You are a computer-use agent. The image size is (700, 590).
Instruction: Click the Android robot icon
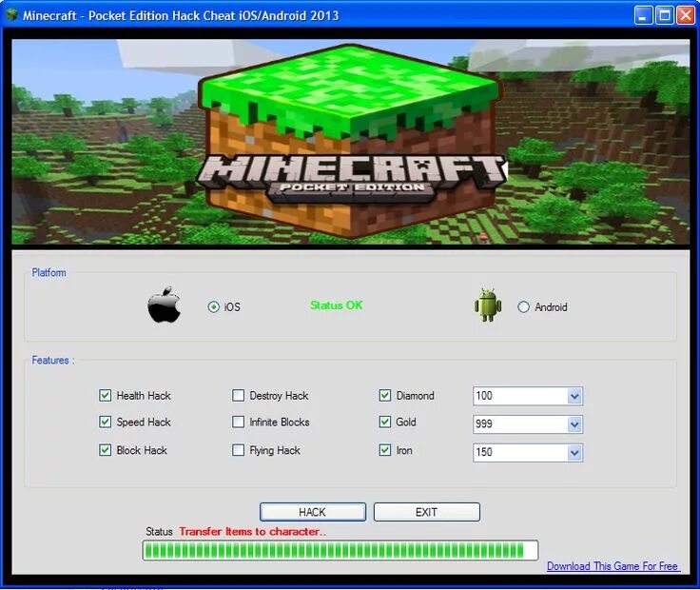488,305
